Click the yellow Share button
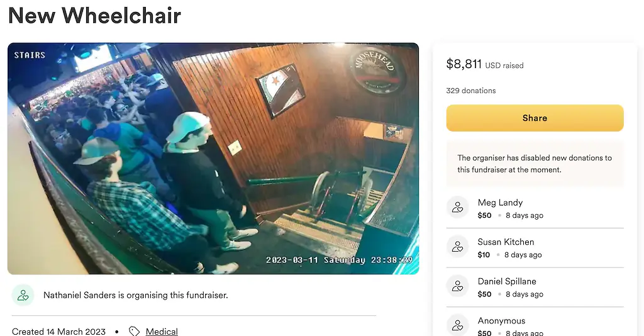 535,118
